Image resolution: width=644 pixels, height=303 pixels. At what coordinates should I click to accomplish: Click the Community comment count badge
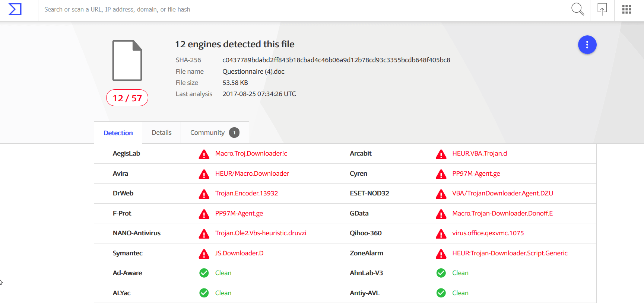point(234,133)
